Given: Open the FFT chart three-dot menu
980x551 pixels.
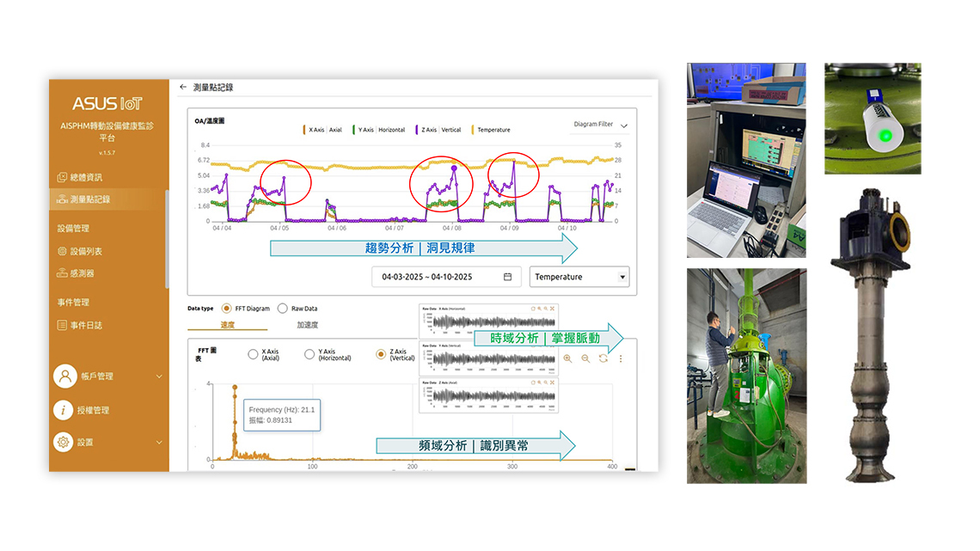Looking at the screenshot, I should click(621, 358).
